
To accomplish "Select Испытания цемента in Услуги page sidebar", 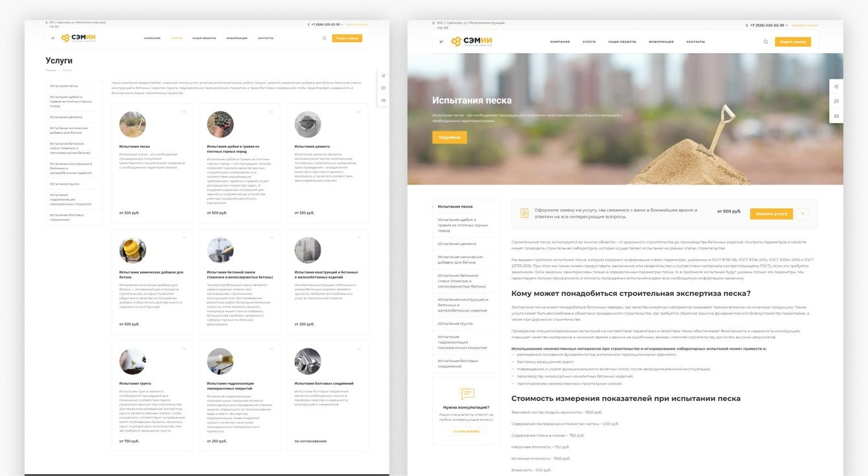I will coord(74,117).
